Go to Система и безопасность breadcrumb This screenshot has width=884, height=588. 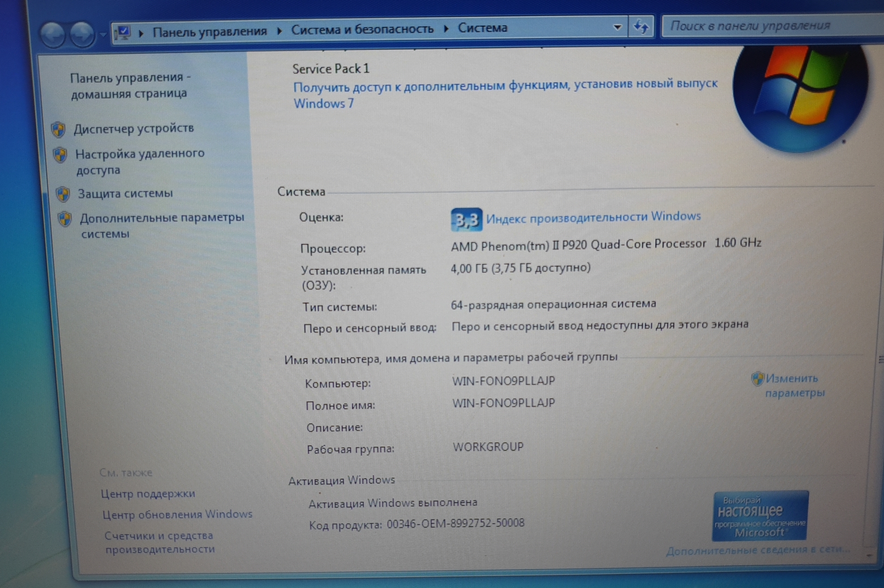pos(362,29)
